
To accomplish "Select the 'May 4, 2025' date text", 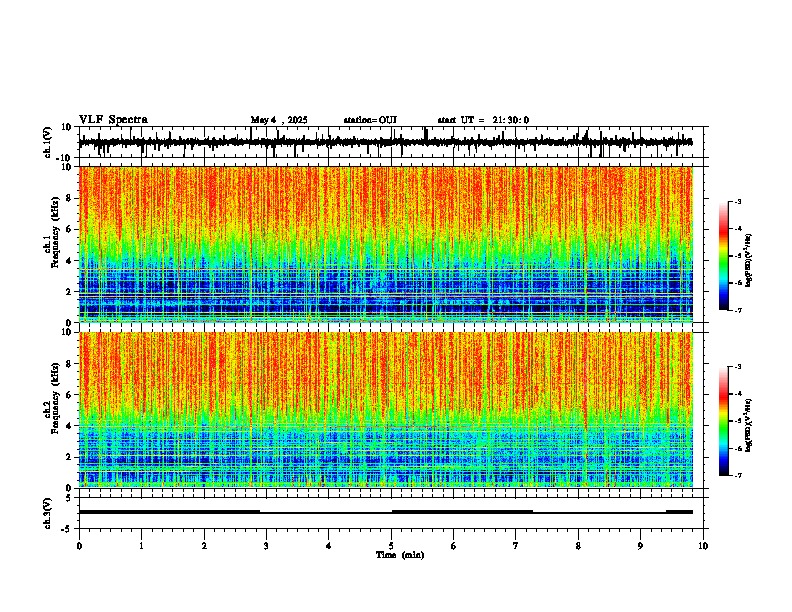I will pyautogui.click(x=279, y=120).
